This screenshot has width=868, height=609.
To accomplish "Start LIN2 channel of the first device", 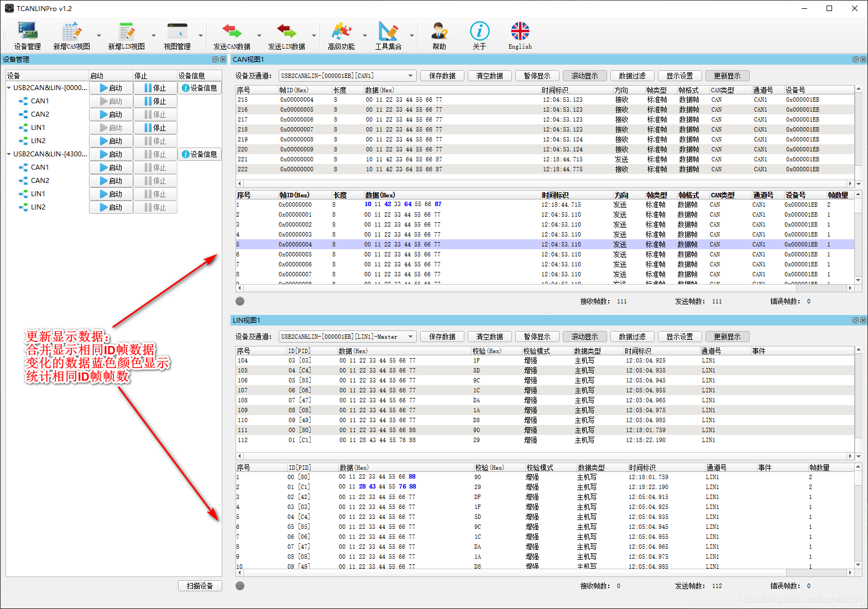I will click(x=111, y=141).
